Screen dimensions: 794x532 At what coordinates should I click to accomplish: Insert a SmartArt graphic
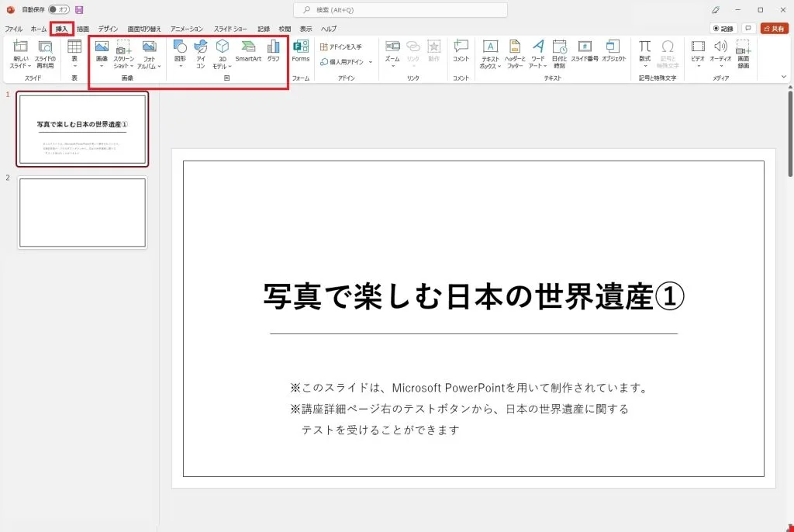[x=248, y=51]
